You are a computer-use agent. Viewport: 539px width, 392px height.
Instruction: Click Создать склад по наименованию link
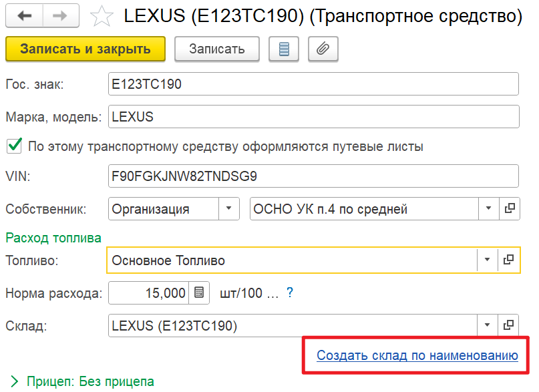(417, 355)
